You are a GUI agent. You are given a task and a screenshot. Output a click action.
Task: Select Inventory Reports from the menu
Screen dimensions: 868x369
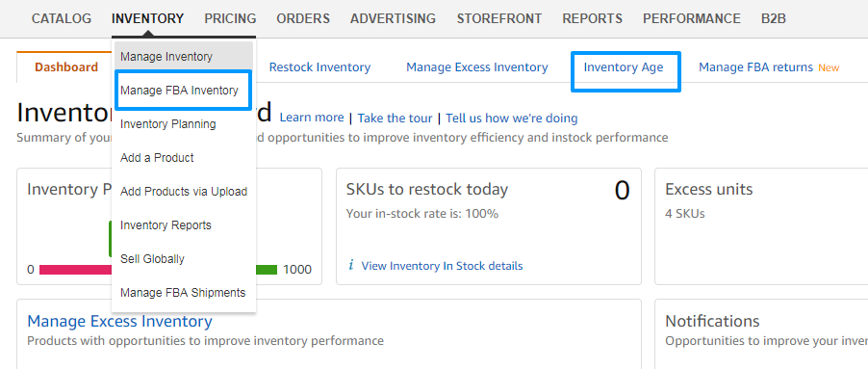coord(166,225)
